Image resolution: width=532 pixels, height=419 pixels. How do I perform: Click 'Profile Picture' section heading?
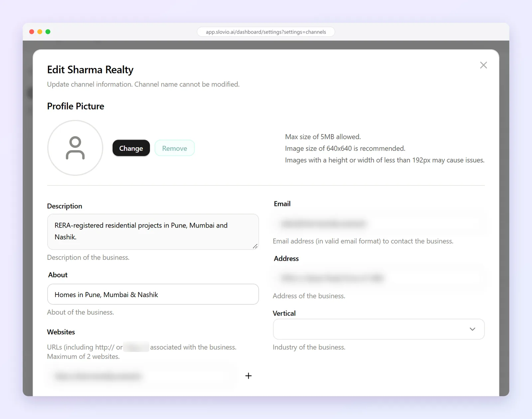[x=75, y=106]
